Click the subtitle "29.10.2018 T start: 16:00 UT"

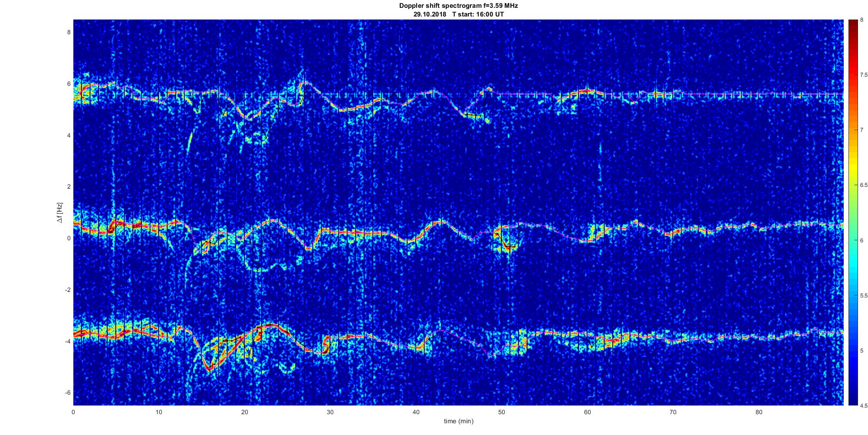pos(458,14)
